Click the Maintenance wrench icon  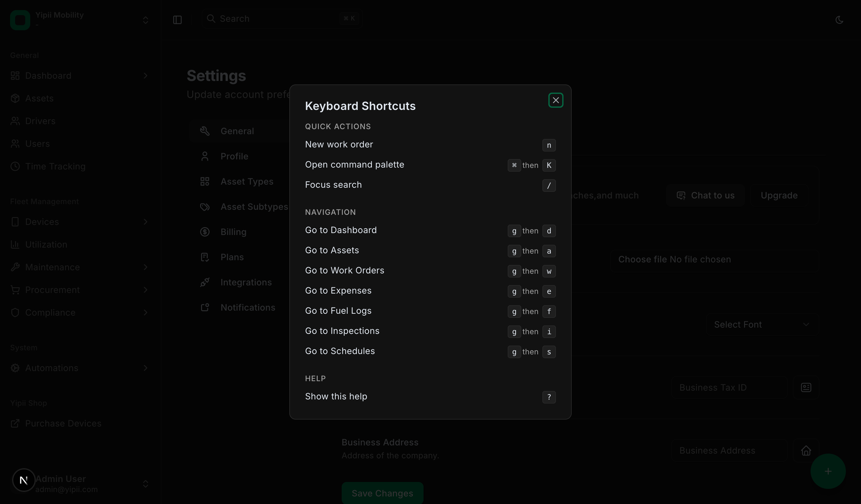15,267
